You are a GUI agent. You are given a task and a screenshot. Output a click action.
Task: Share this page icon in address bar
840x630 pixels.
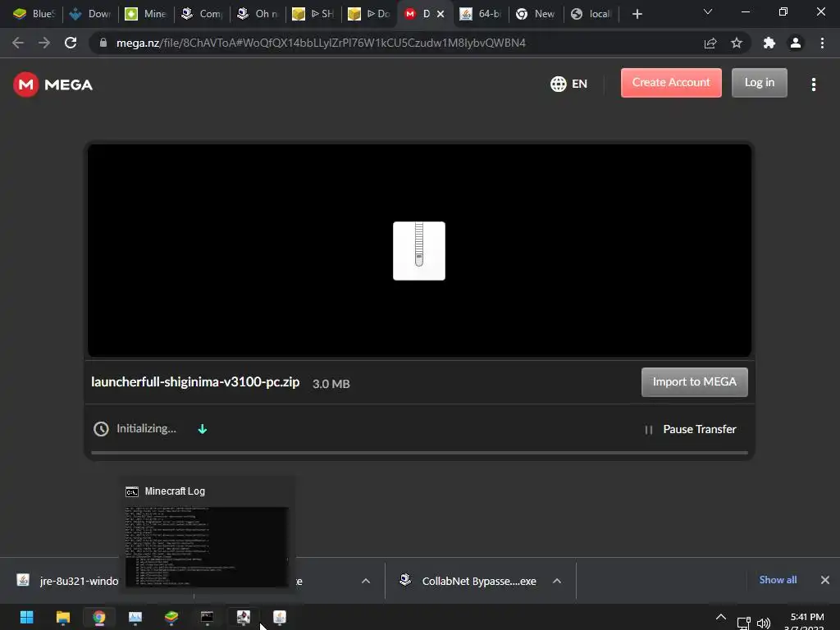pyautogui.click(x=710, y=43)
